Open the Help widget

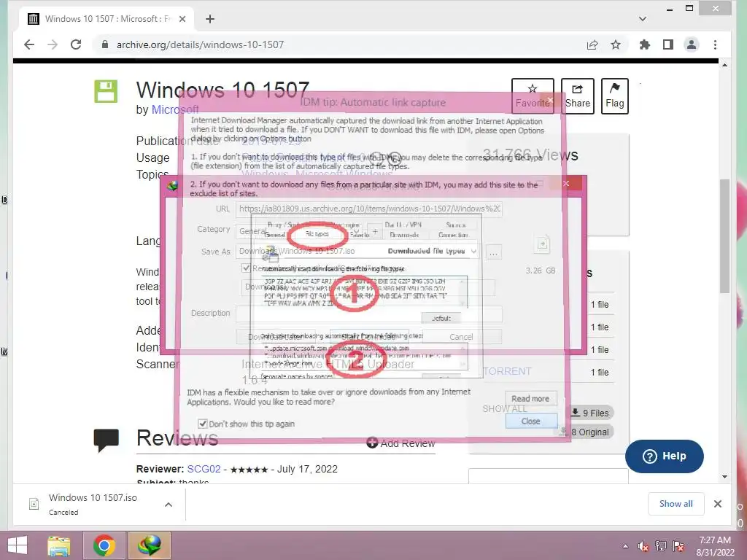coord(664,456)
